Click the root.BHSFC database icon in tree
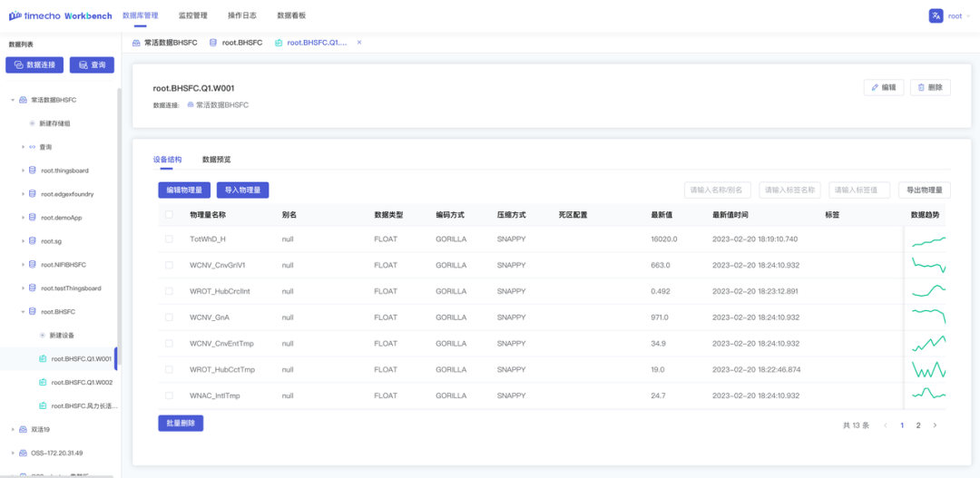Viewport: 980px width, 478px height. pyautogui.click(x=33, y=312)
